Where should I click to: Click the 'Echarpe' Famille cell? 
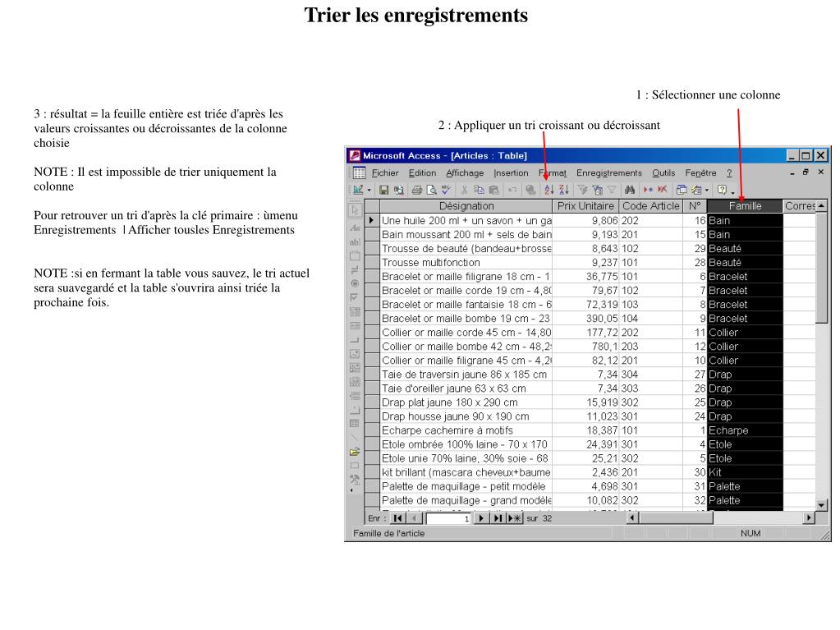pos(746,430)
